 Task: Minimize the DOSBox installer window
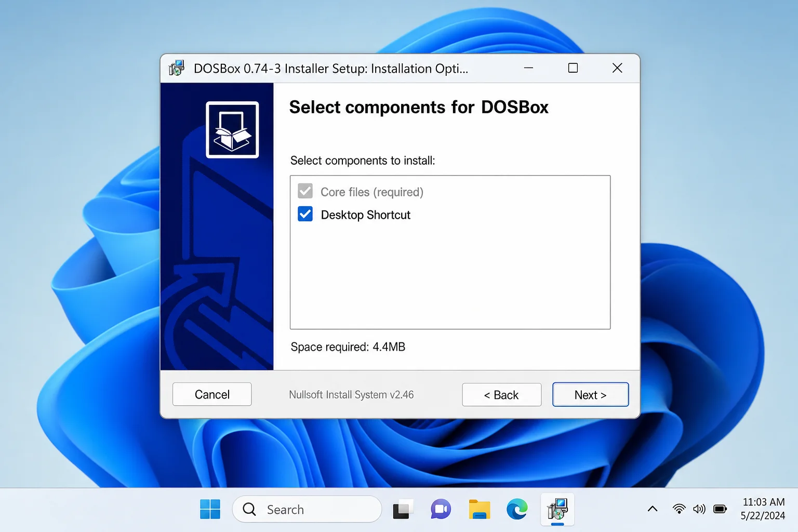coord(528,68)
